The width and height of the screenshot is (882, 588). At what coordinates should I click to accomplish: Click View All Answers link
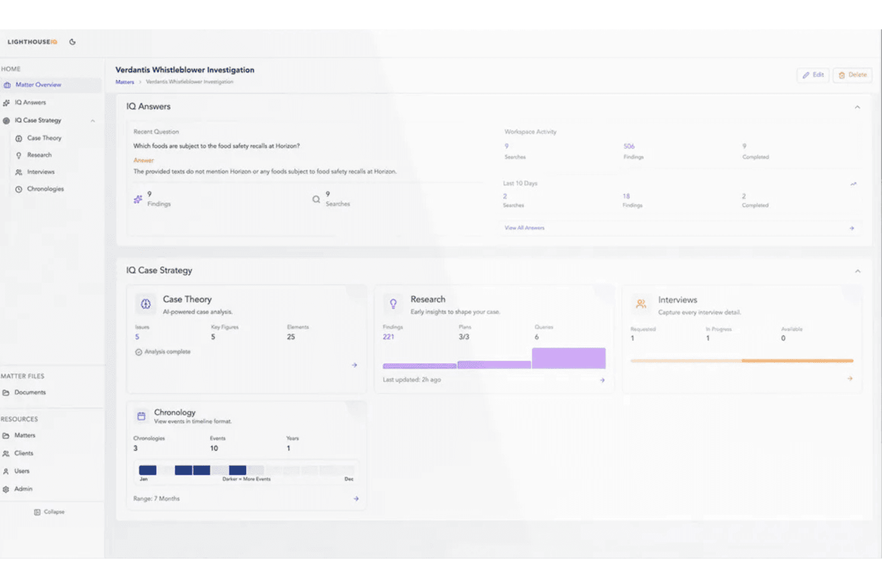[524, 228]
